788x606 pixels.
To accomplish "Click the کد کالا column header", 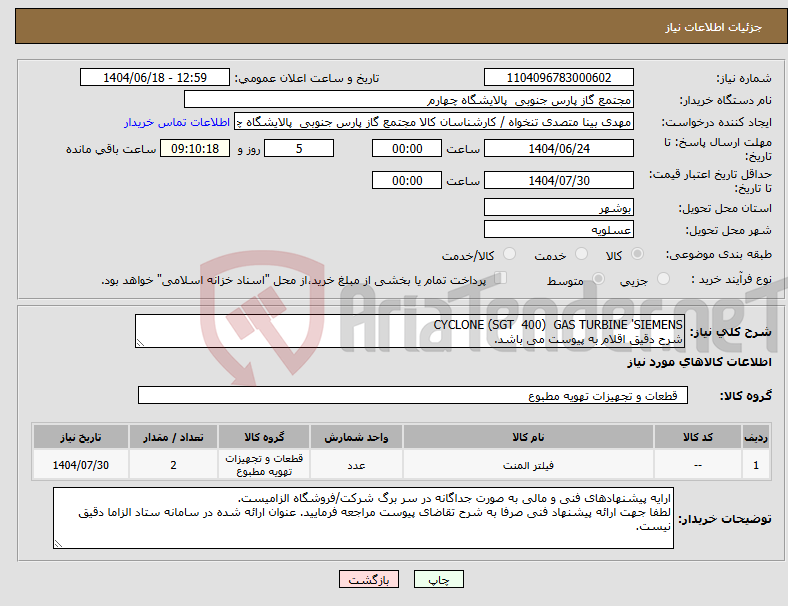I will pyautogui.click(x=698, y=437).
